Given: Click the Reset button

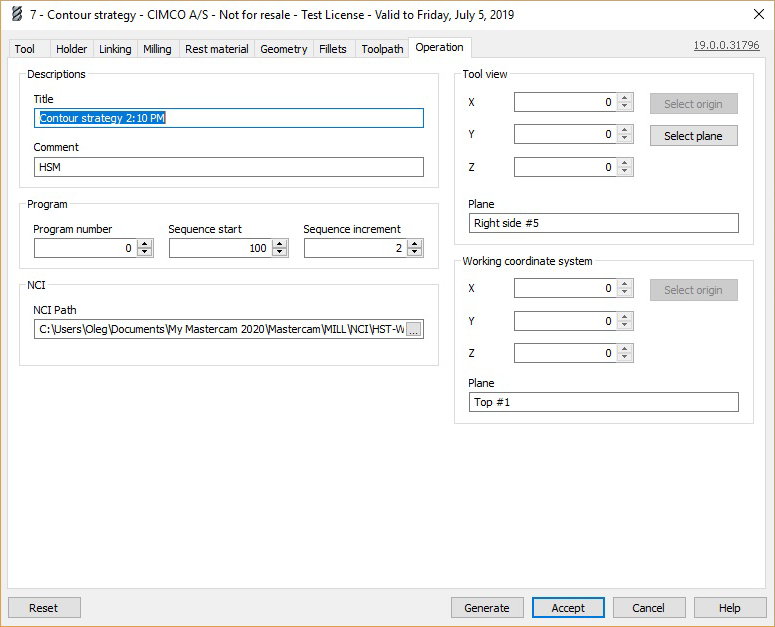Looking at the screenshot, I should pos(44,608).
